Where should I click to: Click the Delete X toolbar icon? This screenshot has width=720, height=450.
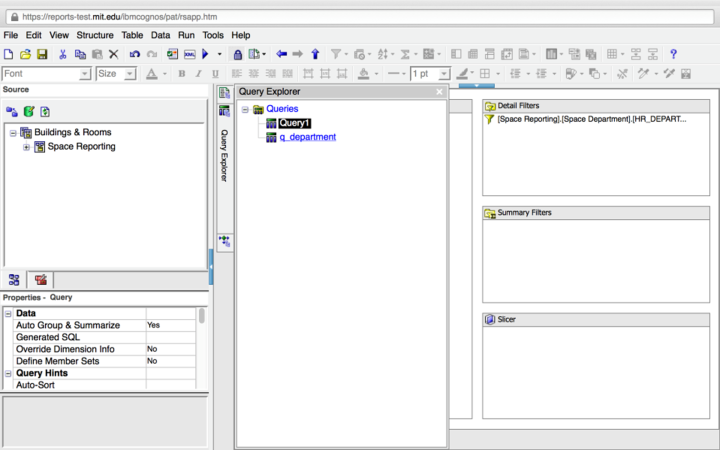click(x=113, y=54)
